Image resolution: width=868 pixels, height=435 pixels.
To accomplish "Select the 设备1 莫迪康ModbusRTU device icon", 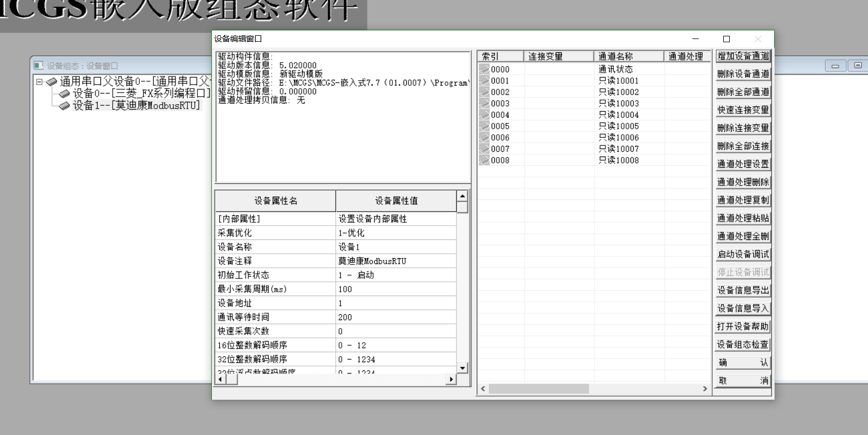I will 65,106.
